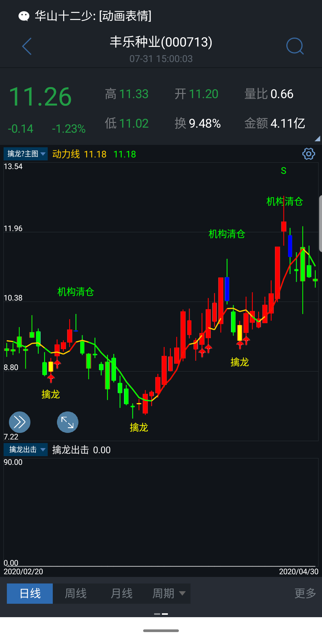Tap the stock title 丰乐种业(000713)
Image resolution: width=322 pixels, height=644 pixels.
pos(161,42)
